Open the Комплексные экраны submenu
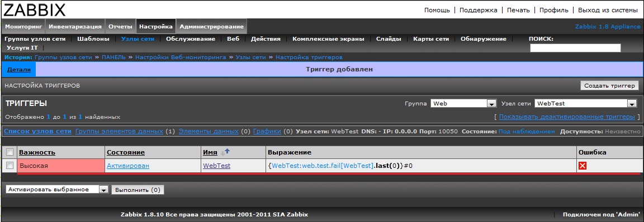Screen dimensions: 644x222 click(328, 39)
